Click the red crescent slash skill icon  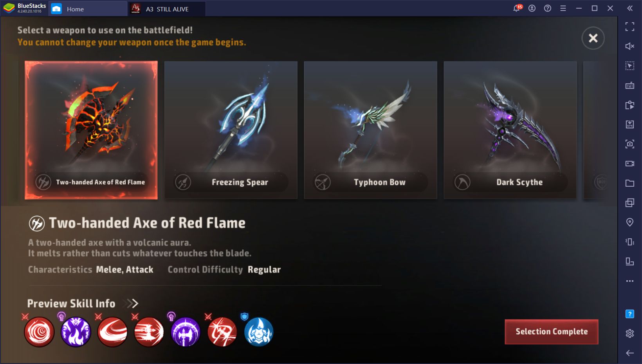pos(113,332)
